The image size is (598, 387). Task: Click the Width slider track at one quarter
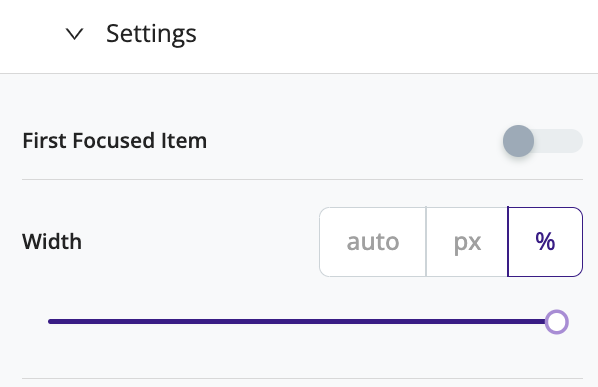[175, 322]
